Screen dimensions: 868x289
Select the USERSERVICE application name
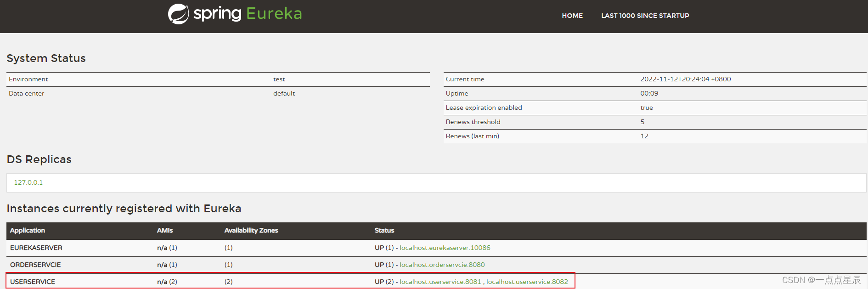pyautogui.click(x=33, y=282)
